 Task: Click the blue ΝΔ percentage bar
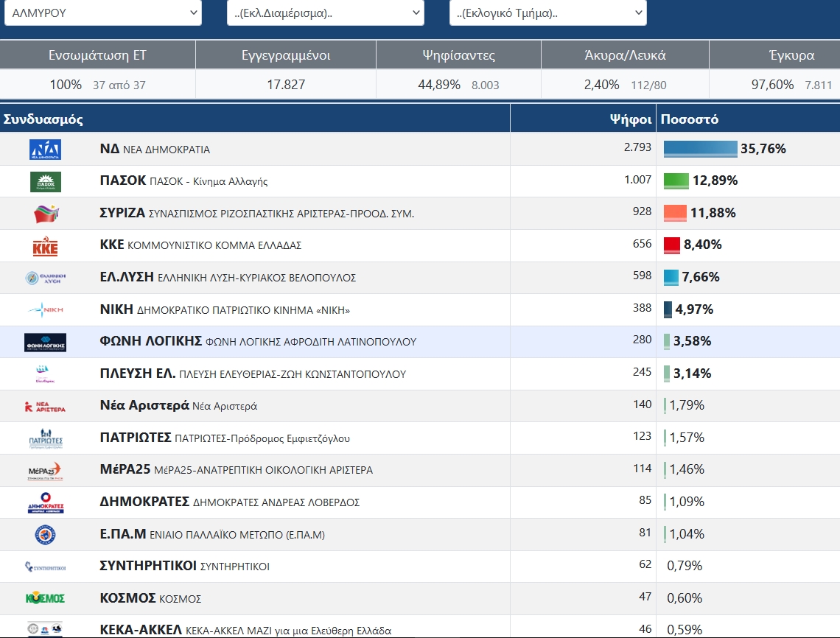pyautogui.click(x=700, y=149)
